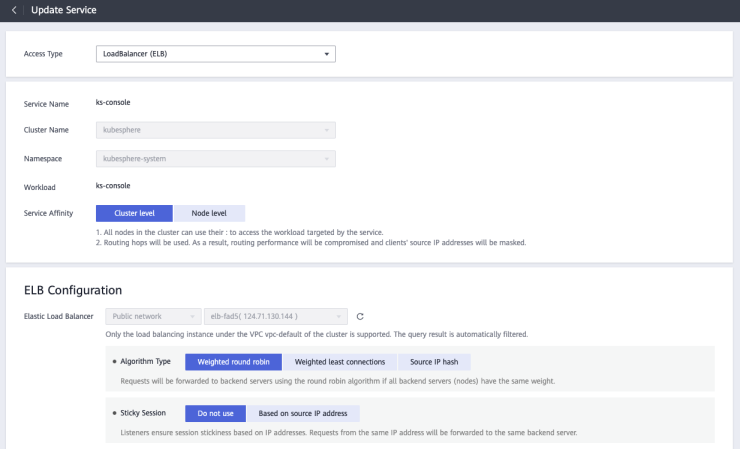The height and width of the screenshot is (449, 740).
Task: Choose Weighted least connections algorithm
Action: 340,362
